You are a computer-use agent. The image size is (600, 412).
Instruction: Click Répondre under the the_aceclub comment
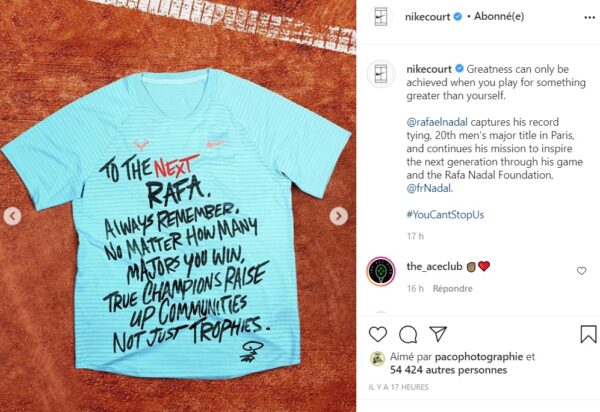coord(452,288)
